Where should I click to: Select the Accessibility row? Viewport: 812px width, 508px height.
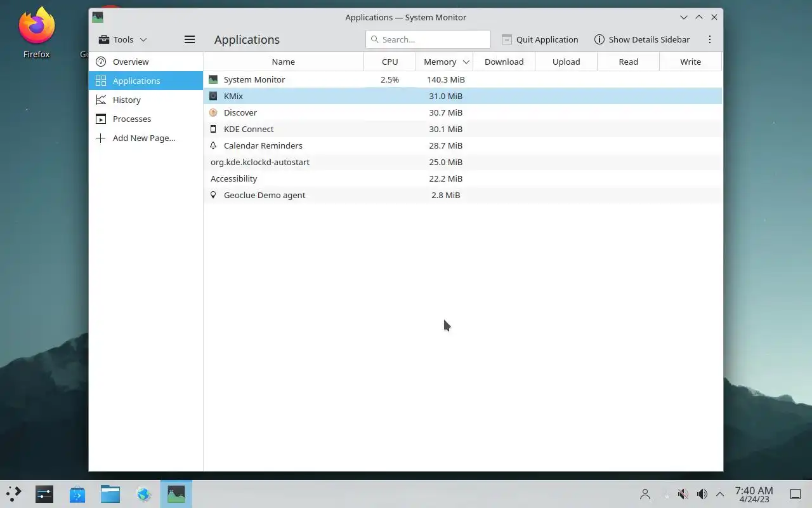[x=462, y=178]
